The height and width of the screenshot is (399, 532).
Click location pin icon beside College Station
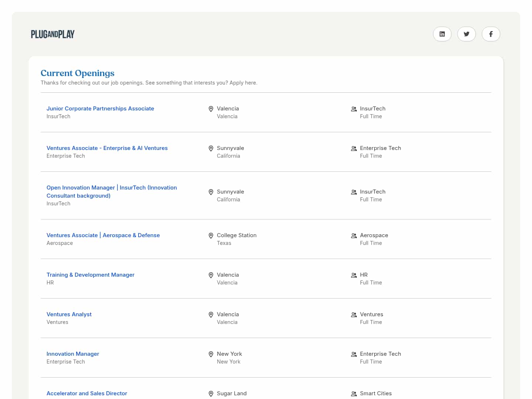click(211, 236)
